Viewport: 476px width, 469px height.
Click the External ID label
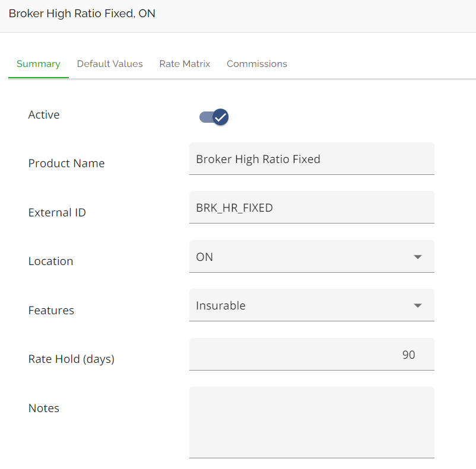[x=57, y=212]
